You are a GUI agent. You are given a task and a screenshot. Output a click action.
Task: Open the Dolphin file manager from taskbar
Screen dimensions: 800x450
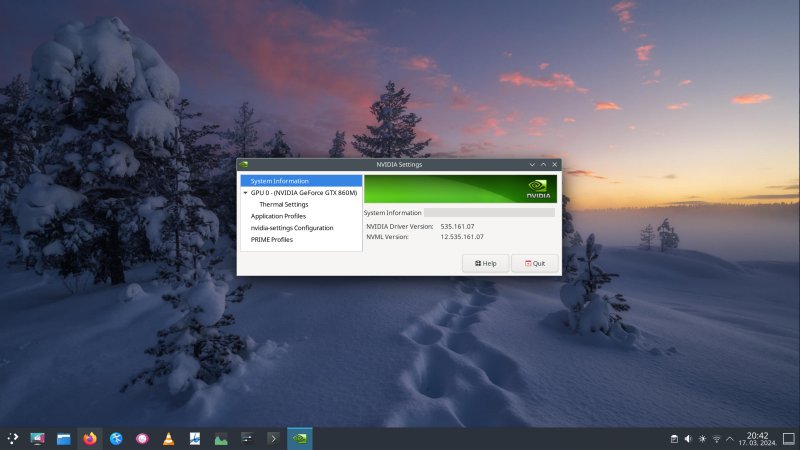pos(64,438)
